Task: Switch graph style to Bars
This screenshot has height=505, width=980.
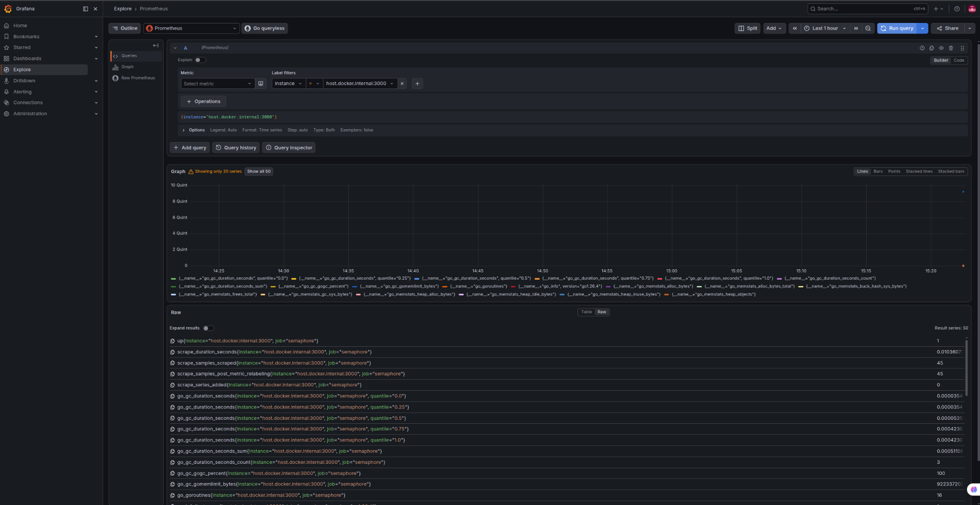Action: 878,171
